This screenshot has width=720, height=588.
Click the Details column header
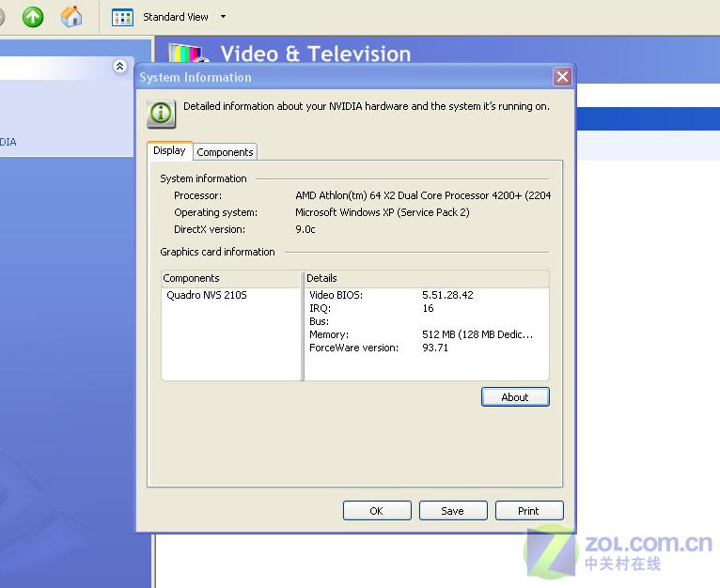(x=427, y=278)
